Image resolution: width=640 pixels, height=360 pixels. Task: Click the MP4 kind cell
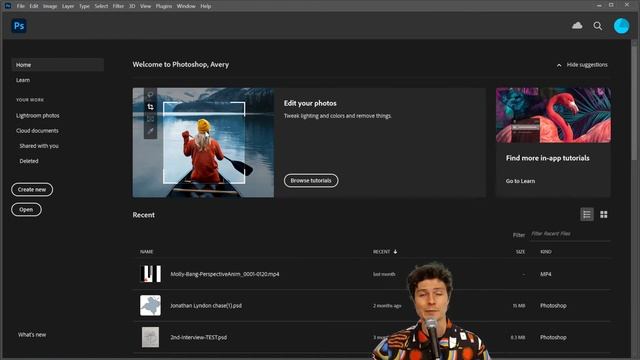[546, 274]
